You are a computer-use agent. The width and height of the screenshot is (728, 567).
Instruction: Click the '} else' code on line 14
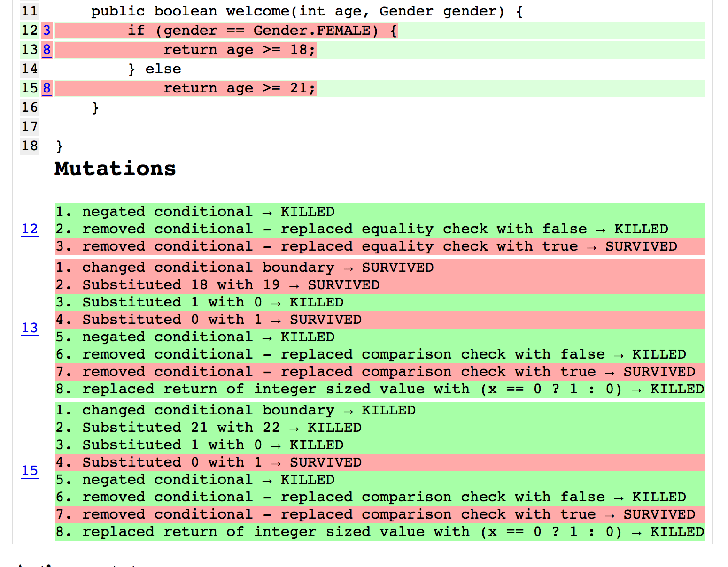click(x=155, y=69)
